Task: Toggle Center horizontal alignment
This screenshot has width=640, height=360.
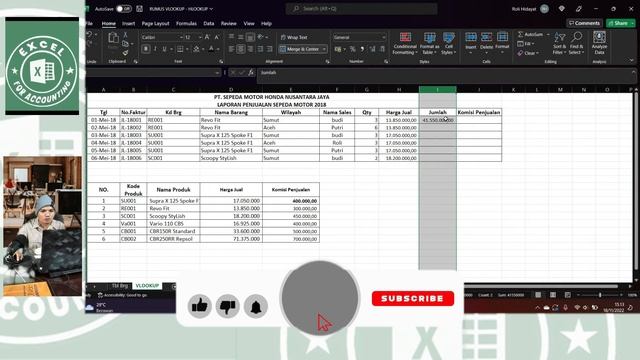Action: click(241, 49)
